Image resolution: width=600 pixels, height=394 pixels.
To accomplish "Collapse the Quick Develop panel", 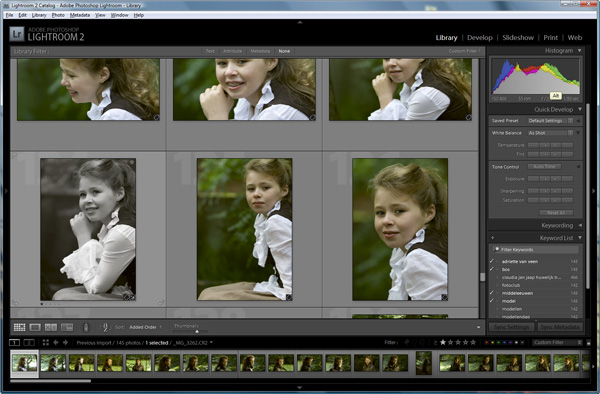I will (580, 109).
